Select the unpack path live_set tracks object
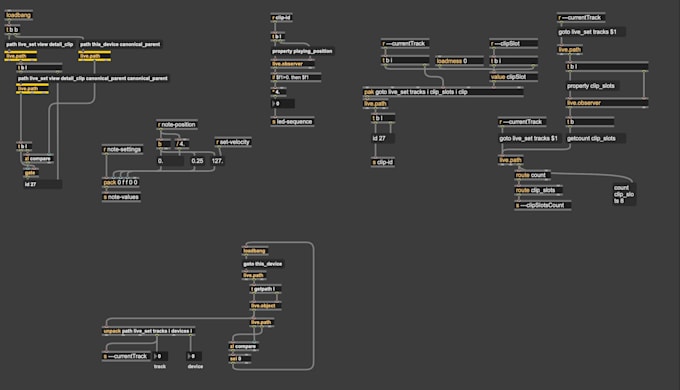The image size is (680, 390). pyautogui.click(x=149, y=331)
